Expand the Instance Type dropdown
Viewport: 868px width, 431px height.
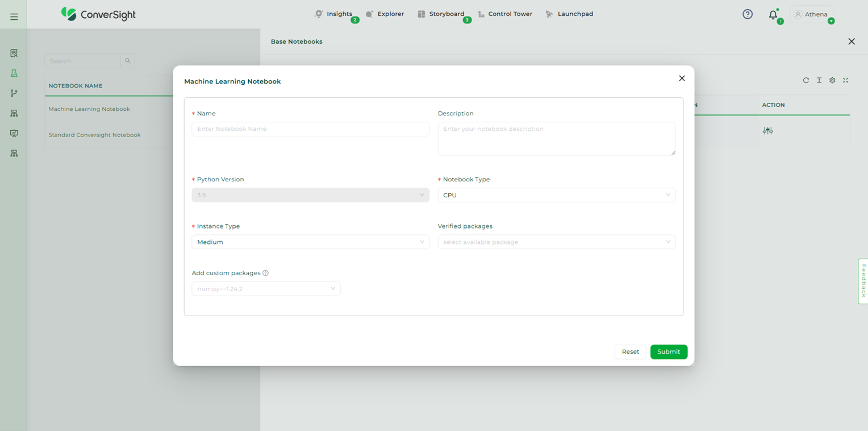tap(310, 242)
